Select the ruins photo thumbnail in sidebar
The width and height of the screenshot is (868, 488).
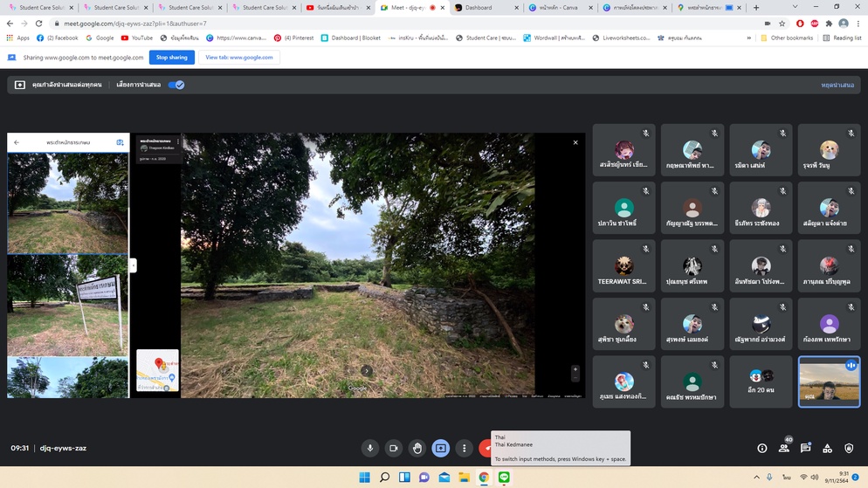click(67, 203)
